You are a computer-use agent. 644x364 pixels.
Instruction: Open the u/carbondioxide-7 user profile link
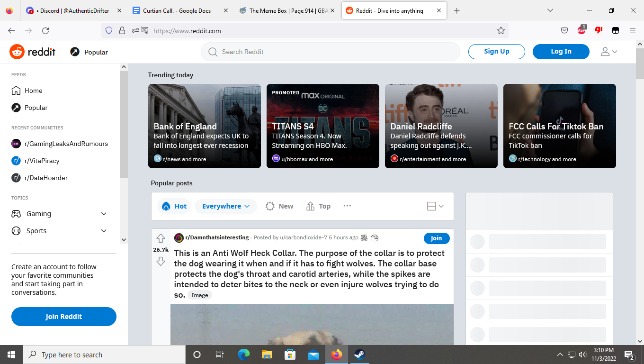[304, 237]
